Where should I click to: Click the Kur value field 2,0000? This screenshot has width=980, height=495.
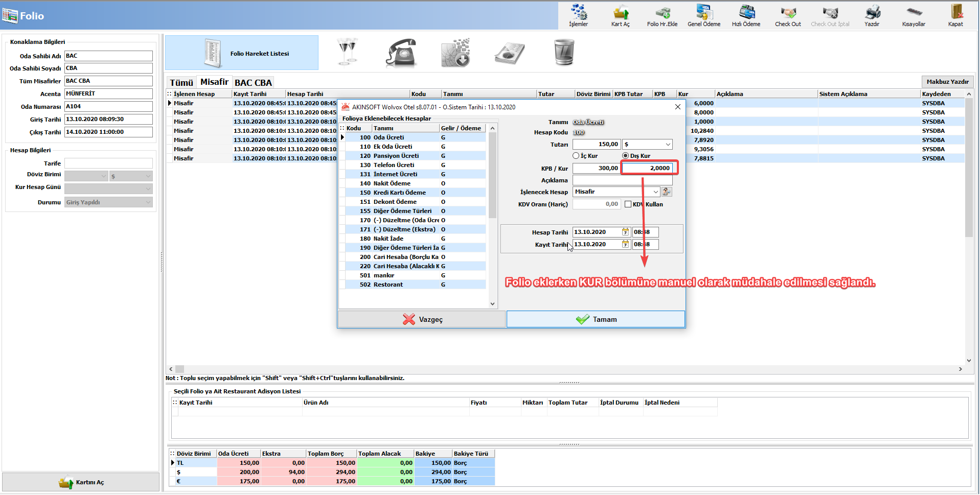[x=647, y=168]
